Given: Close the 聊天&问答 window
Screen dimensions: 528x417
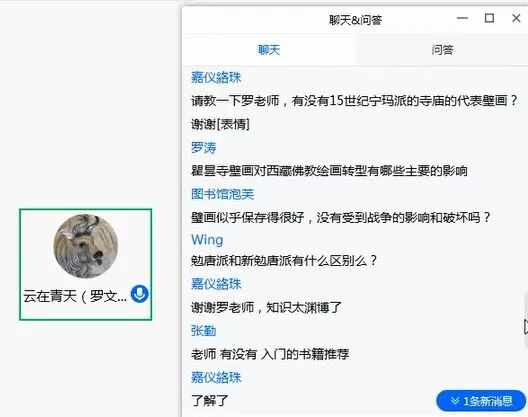Looking at the screenshot, I should tap(516, 18).
